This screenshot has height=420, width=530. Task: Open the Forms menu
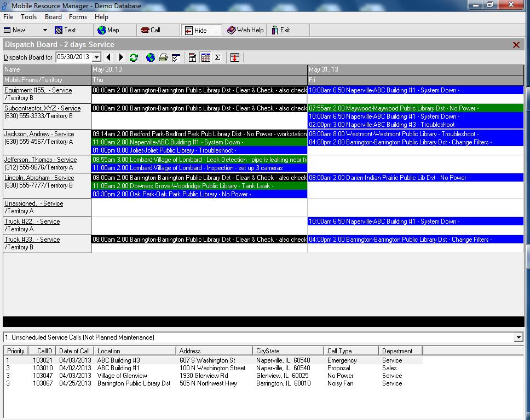point(78,17)
